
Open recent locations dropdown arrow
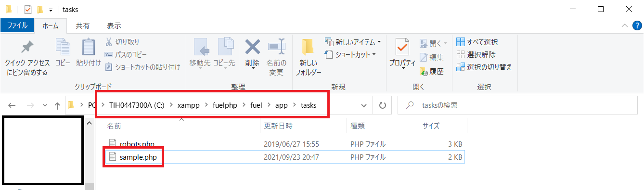pyautogui.click(x=45, y=105)
